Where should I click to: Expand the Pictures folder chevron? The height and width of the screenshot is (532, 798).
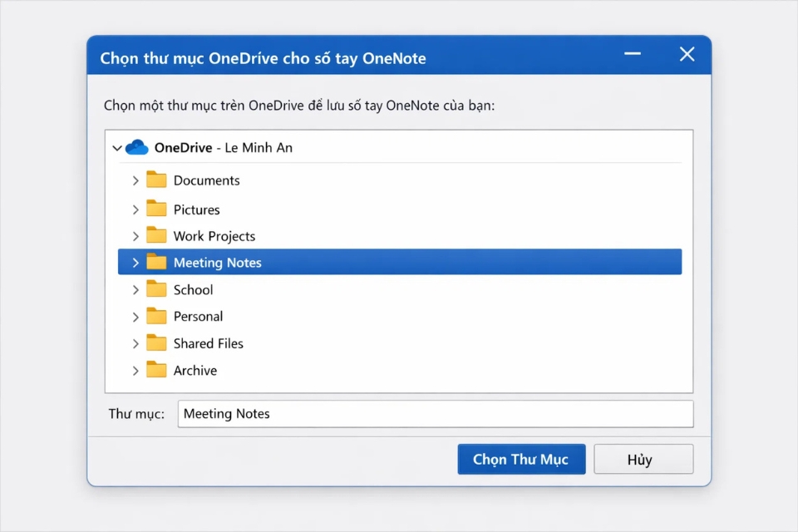(x=136, y=209)
